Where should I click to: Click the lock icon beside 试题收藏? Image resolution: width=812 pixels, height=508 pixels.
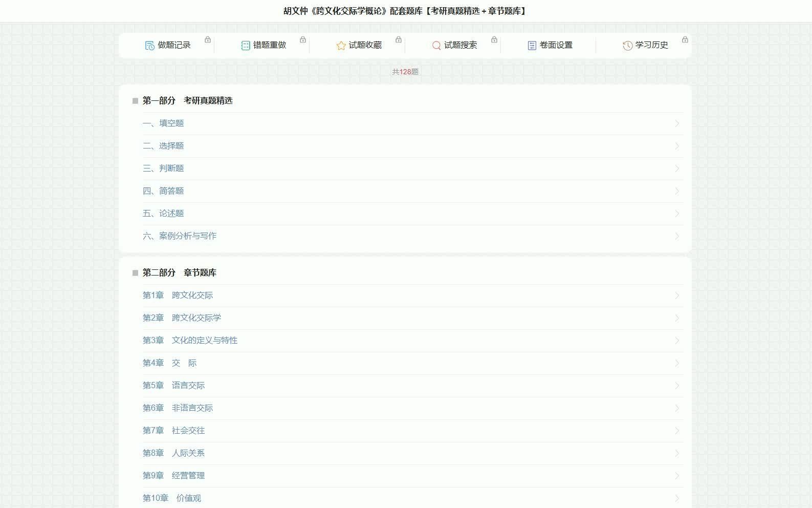[x=399, y=39]
